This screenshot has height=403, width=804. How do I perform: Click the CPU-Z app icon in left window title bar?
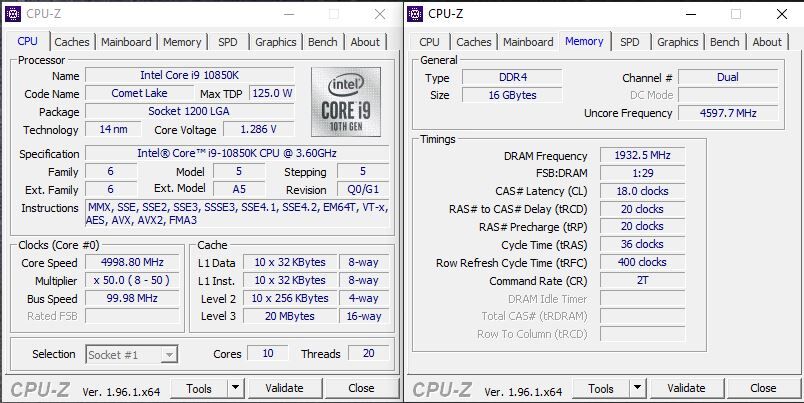tap(12, 14)
